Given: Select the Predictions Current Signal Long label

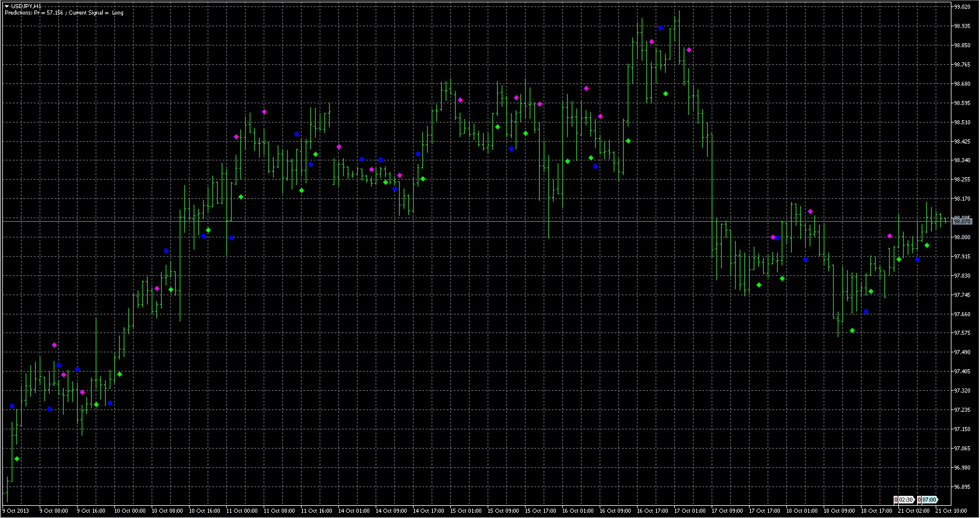Looking at the screenshot, I should click(64, 13).
